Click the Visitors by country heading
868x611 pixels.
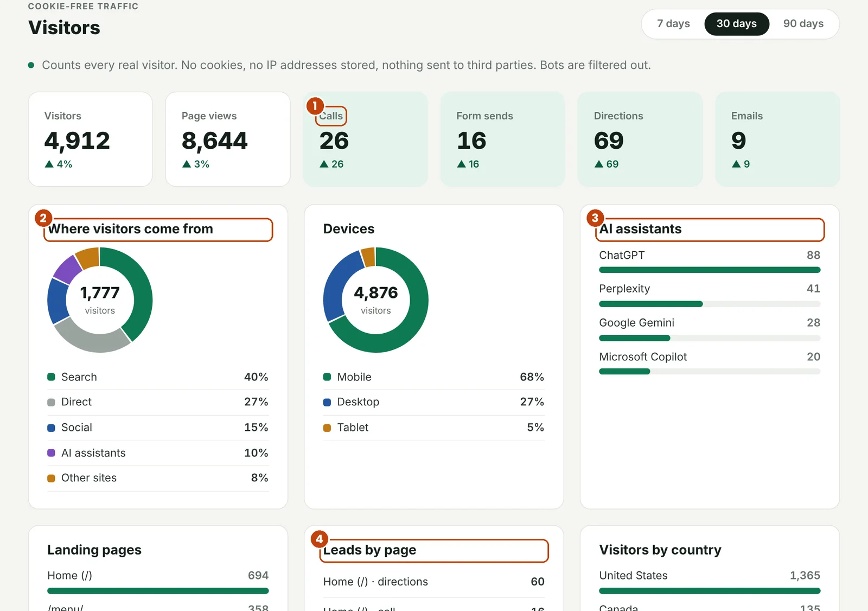[x=660, y=550]
